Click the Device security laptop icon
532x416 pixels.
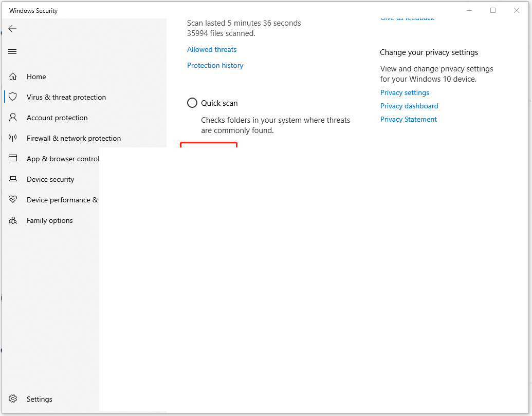click(13, 179)
